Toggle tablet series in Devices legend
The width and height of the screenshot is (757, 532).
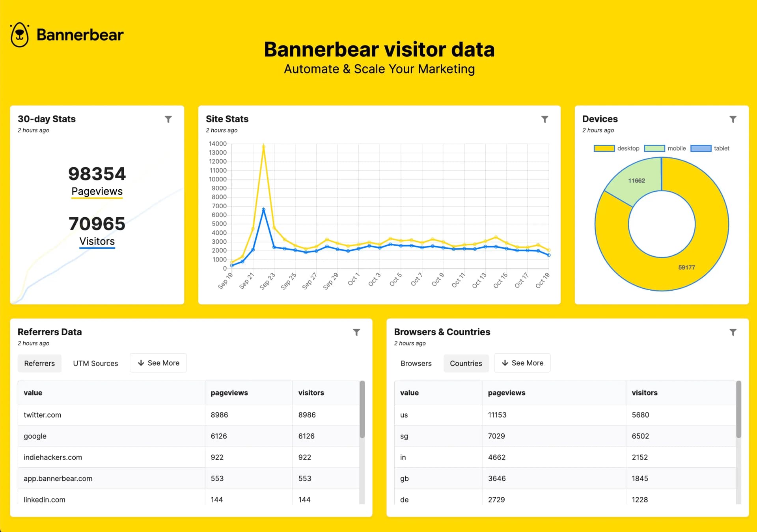710,148
